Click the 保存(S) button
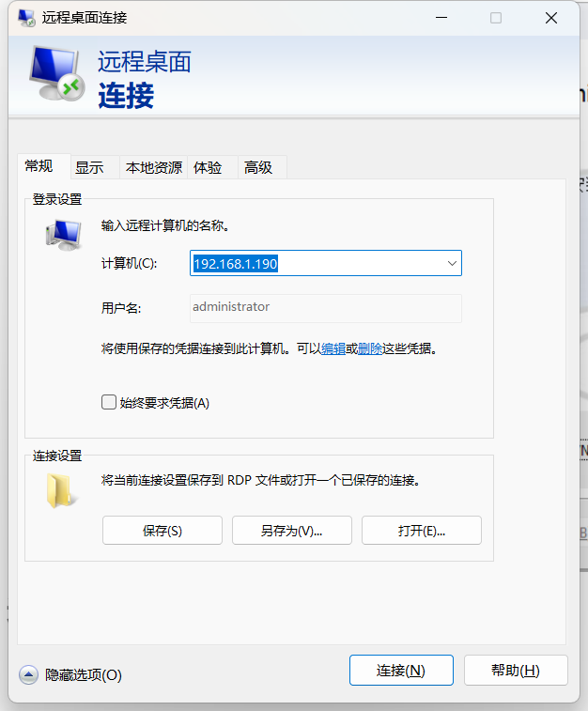The height and width of the screenshot is (711, 588). 162,531
